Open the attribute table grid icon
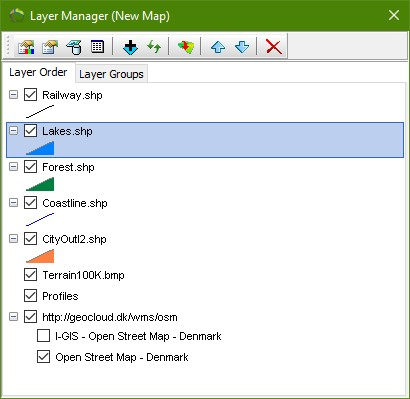The height and width of the screenshot is (399, 410). 97,47
